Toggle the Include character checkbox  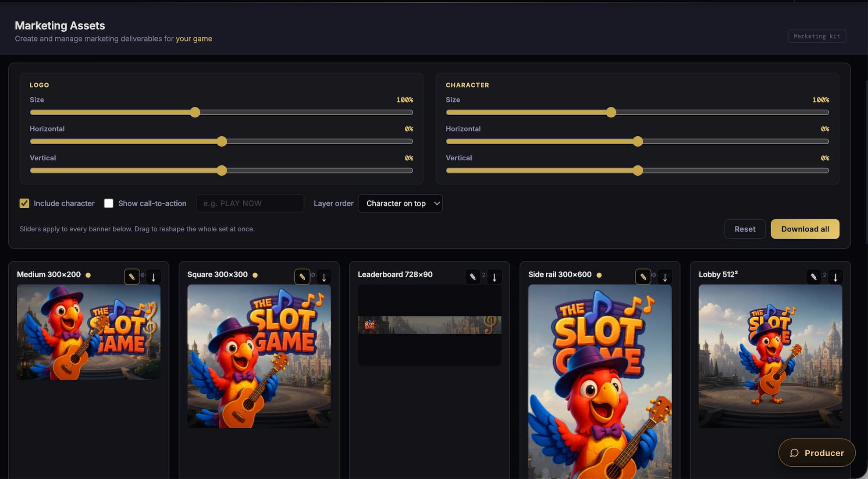pyautogui.click(x=25, y=203)
